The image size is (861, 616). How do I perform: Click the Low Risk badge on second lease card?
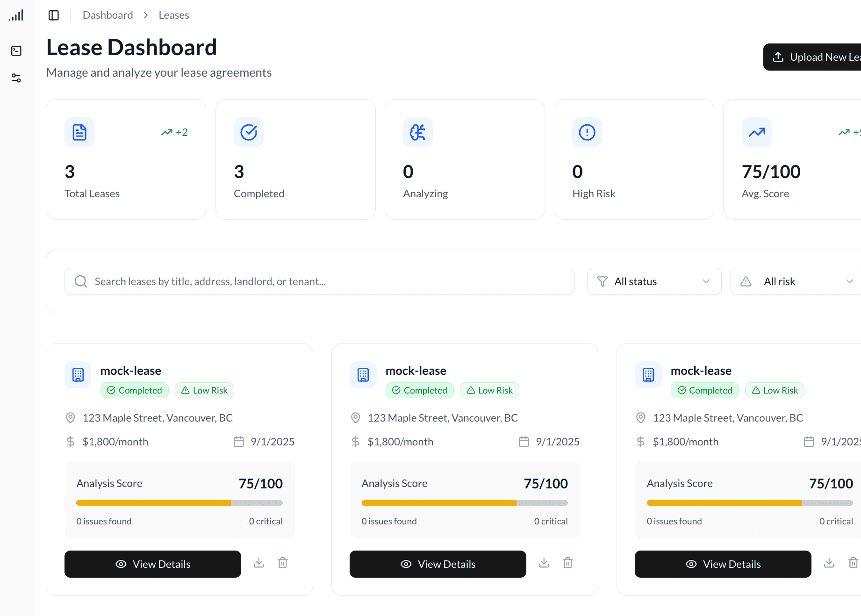[489, 390]
